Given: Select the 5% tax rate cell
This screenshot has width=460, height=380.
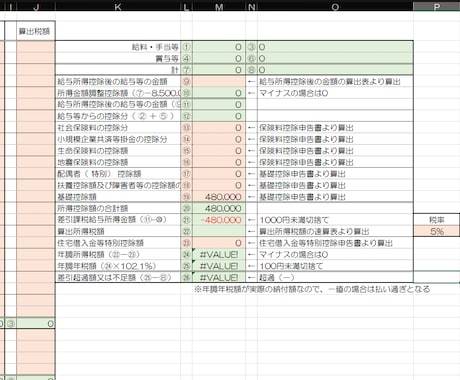Looking at the screenshot, I should pos(437,231).
